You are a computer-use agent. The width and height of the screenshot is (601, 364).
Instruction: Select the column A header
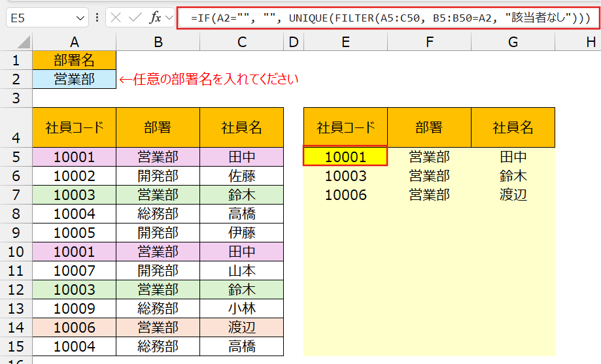coord(74,42)
